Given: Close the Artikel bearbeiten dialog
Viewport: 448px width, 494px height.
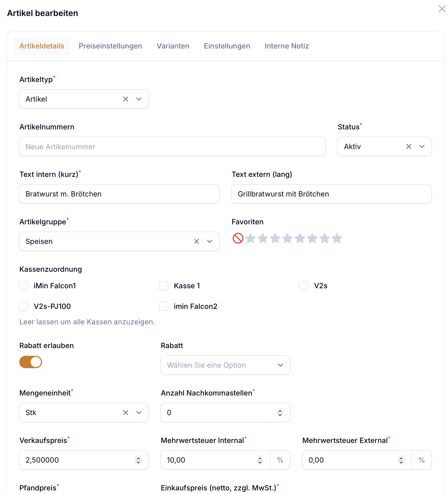Looking at the screenshot, I should click(x=442, y=9).
